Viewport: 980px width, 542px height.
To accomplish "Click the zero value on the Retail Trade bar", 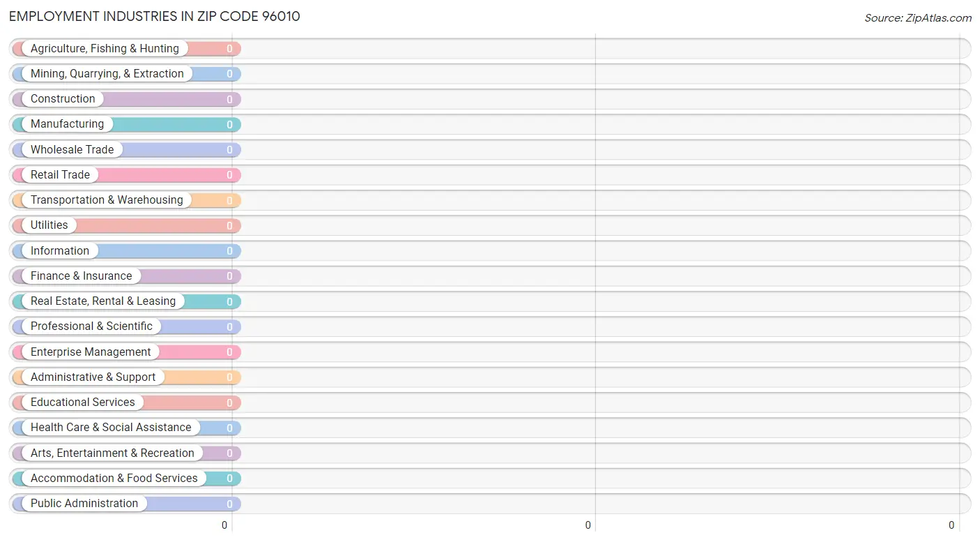I will tap(230, 176).
